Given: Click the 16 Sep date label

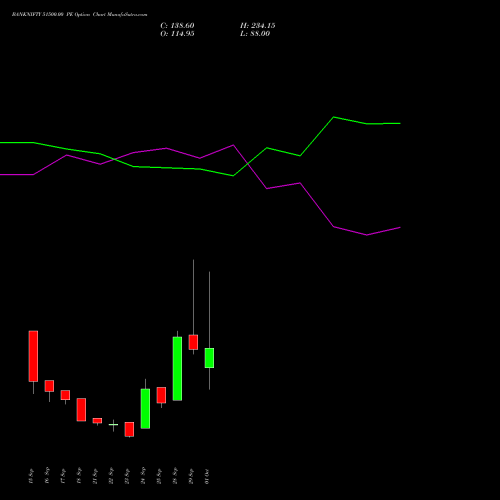Looking at the screenshot, I should click(47, 476).
